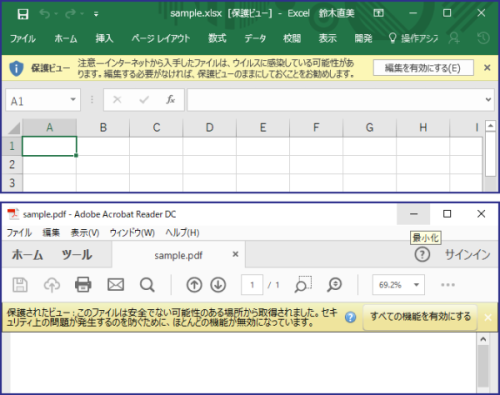Click サインイン link in Acrobat
This screenshot has width=500, height=395.
point(468,255)
